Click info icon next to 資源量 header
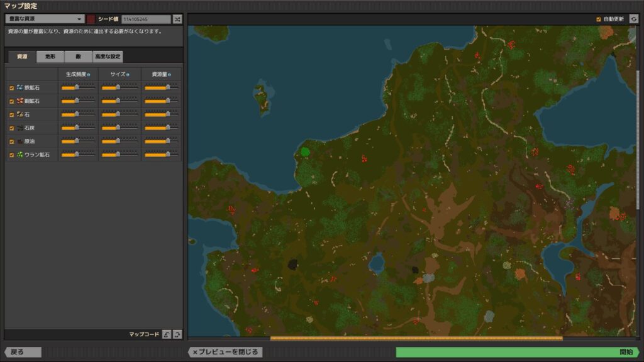The image size is (644, 362). pos(169,75)
